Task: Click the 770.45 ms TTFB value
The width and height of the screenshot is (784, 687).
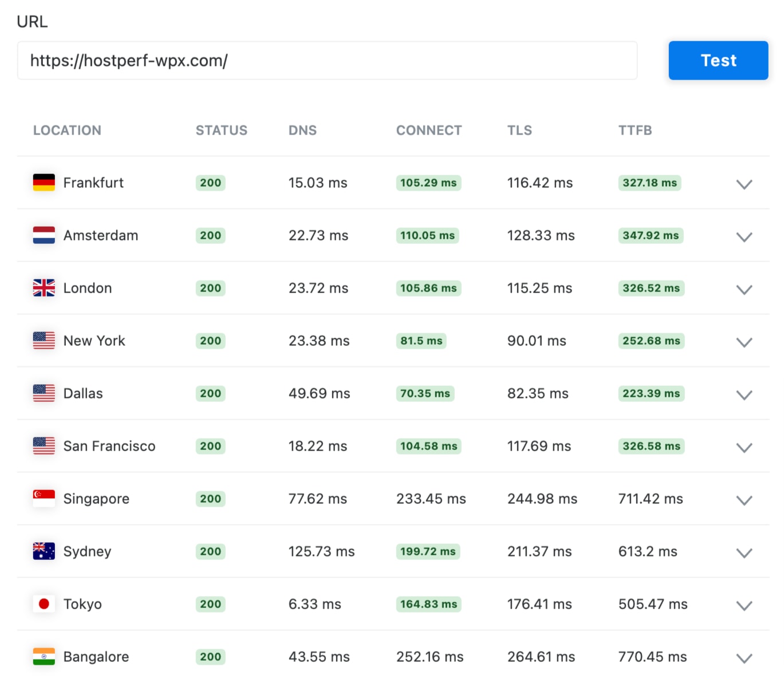Action: [x=653, y=657]
